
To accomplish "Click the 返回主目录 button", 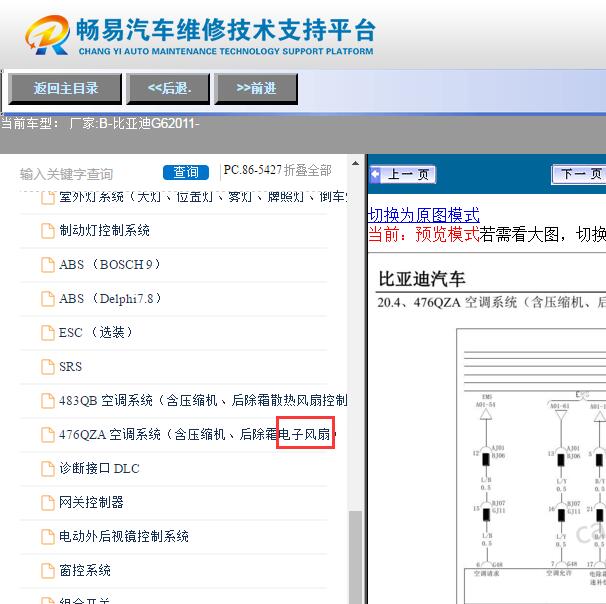I will (x=65, y=88).
